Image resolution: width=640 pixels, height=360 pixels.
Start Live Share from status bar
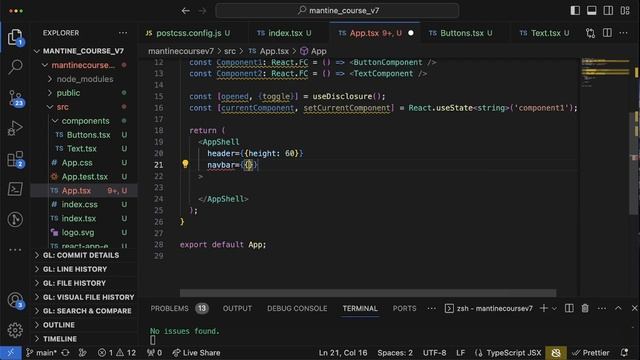pyautogui.click(x=196, y=353)
